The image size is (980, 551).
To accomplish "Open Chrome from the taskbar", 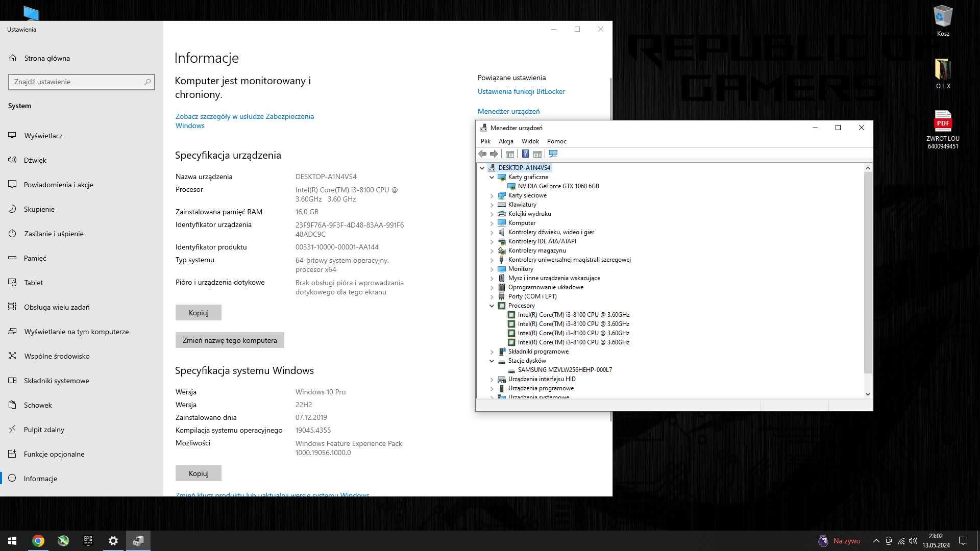I will [38, 541].
